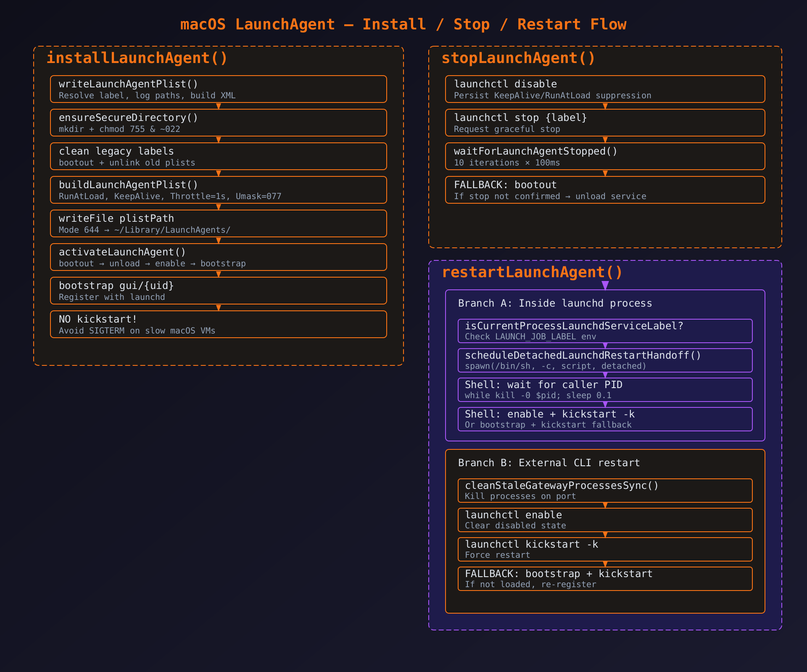
Task: Click the bootstrap gui/{uid} node
Action: (218, 291)
